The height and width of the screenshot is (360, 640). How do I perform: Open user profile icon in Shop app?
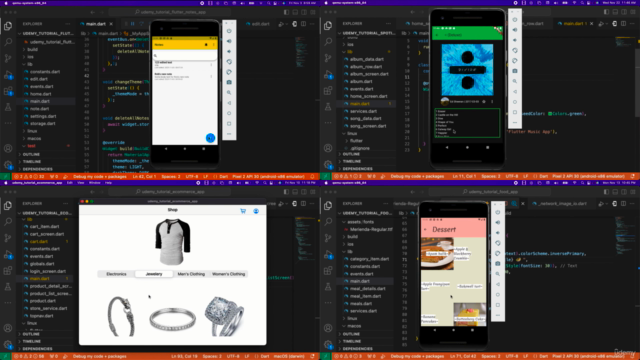tap(256, 211)
